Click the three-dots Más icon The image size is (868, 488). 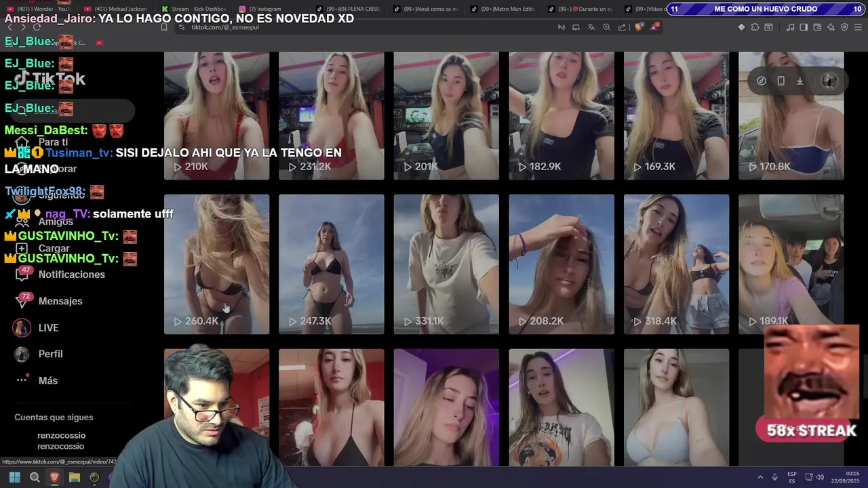click(22, 380)
